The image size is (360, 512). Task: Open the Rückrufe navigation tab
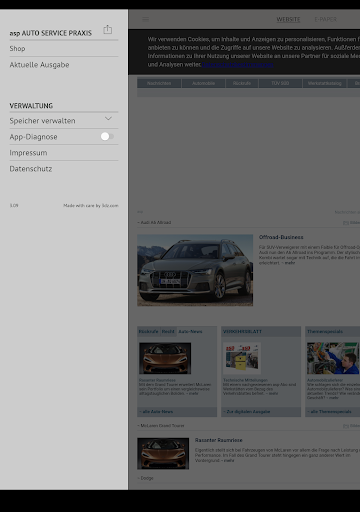tap(242, 83)
